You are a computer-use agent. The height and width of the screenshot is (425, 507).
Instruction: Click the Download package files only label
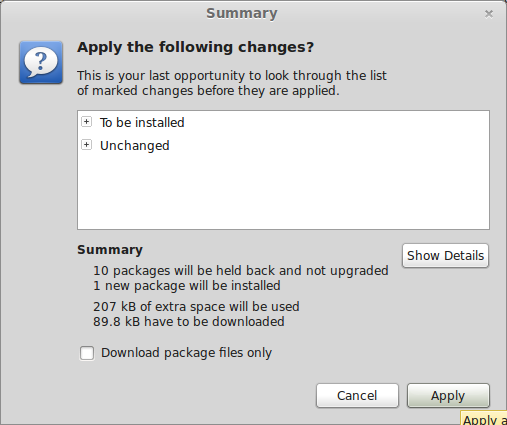tap(186, 353)
